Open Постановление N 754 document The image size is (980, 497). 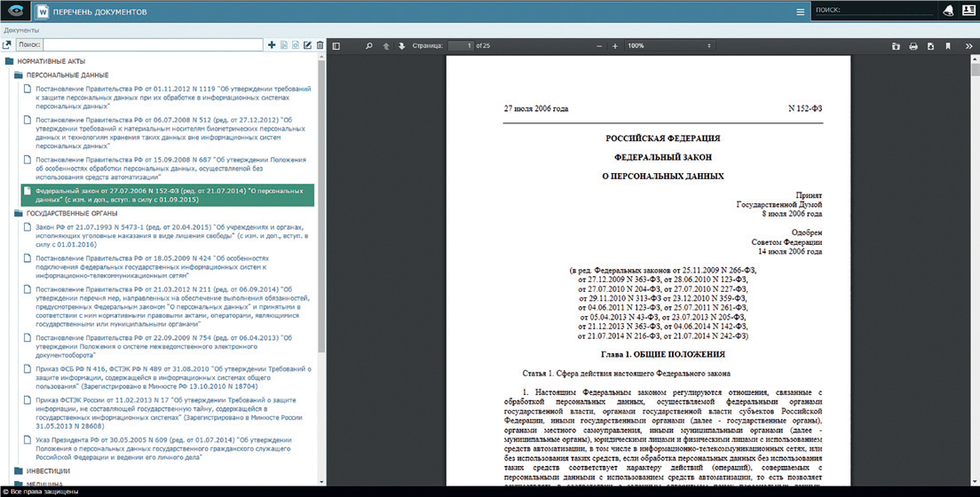coord(163,346)
